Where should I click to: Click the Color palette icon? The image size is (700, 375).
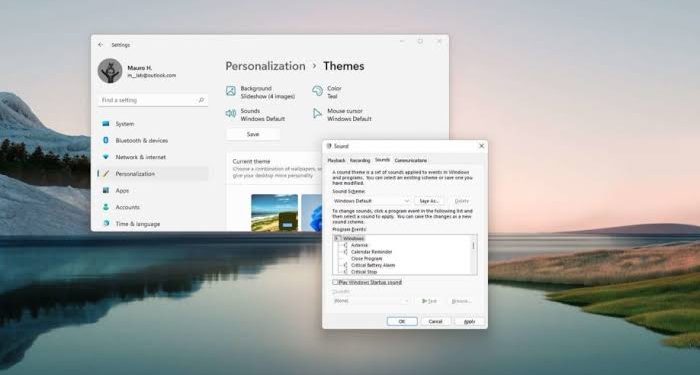317,91
